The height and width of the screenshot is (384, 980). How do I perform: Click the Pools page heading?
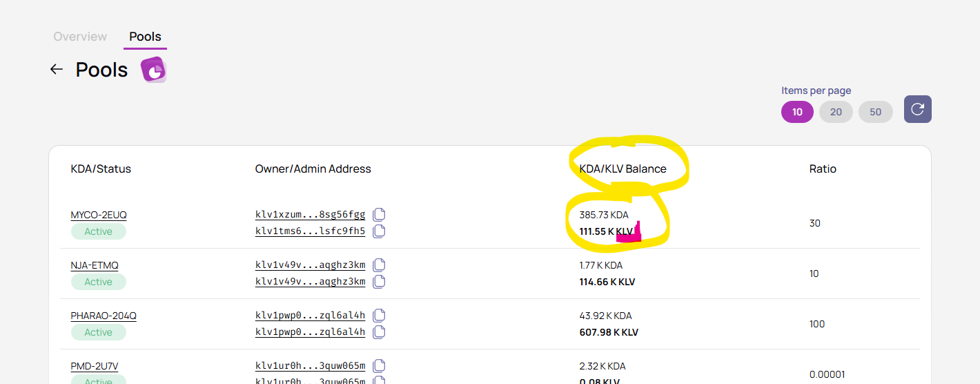click(101, 70)
